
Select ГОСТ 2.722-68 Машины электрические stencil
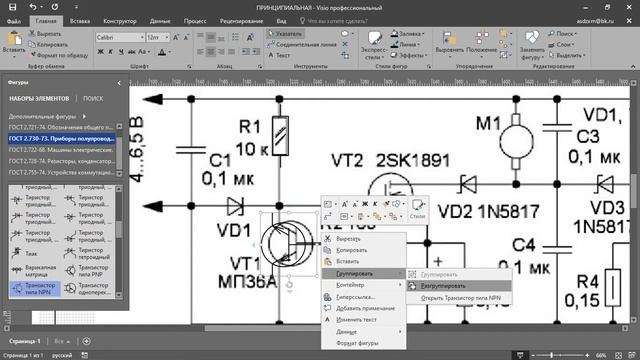tap(61, 150)
